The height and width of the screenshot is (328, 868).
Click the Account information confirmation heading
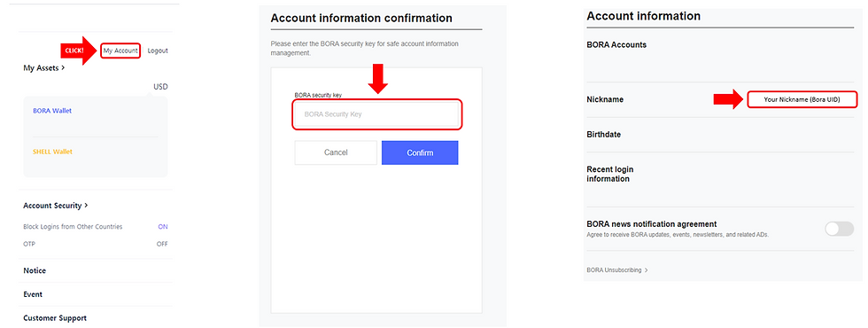tap(361, 18)
